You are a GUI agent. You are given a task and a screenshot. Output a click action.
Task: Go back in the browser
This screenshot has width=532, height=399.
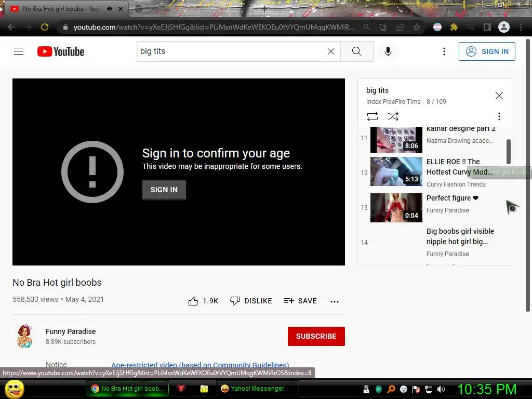11,27
